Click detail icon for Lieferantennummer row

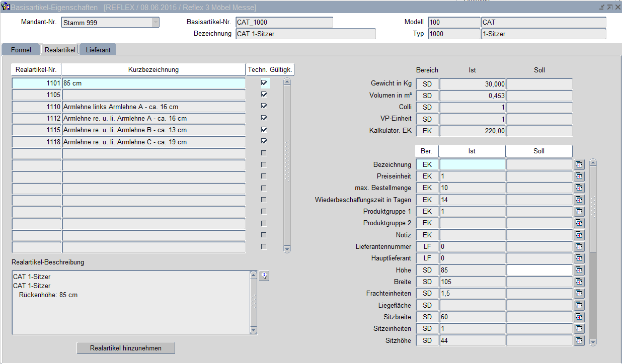point(579,246)
